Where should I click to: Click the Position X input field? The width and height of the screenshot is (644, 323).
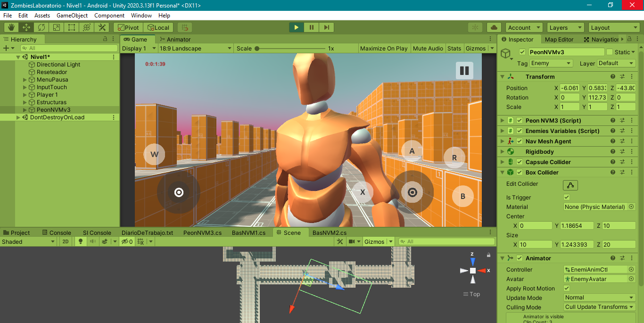570,88
